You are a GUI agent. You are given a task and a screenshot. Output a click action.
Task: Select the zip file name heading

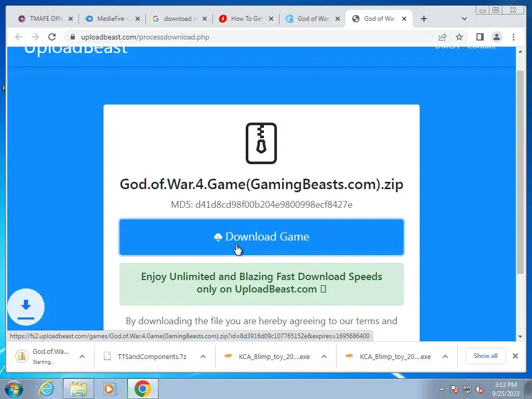tap(261, 184)
